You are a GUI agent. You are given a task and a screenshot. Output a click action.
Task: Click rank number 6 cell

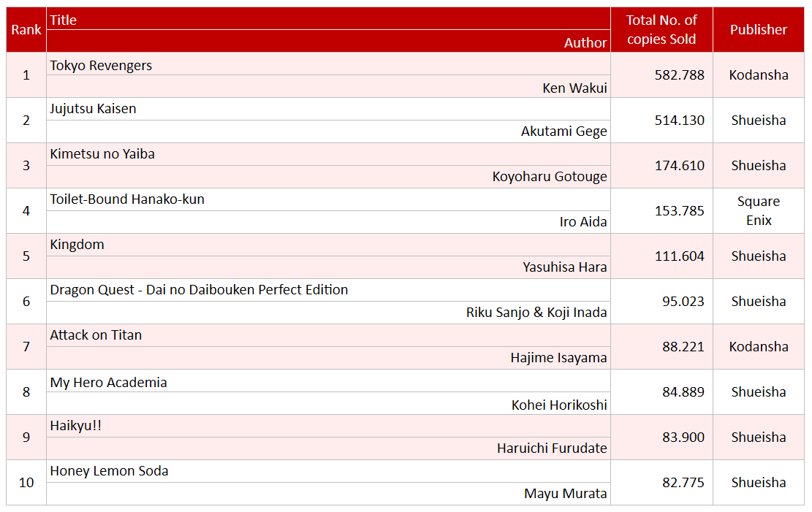click(26, 302)
